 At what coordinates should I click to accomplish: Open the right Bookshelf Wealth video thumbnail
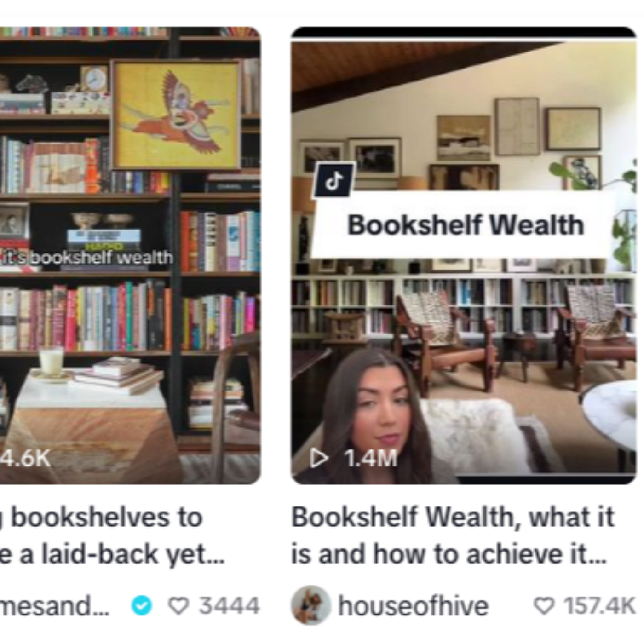click(464, 256)
